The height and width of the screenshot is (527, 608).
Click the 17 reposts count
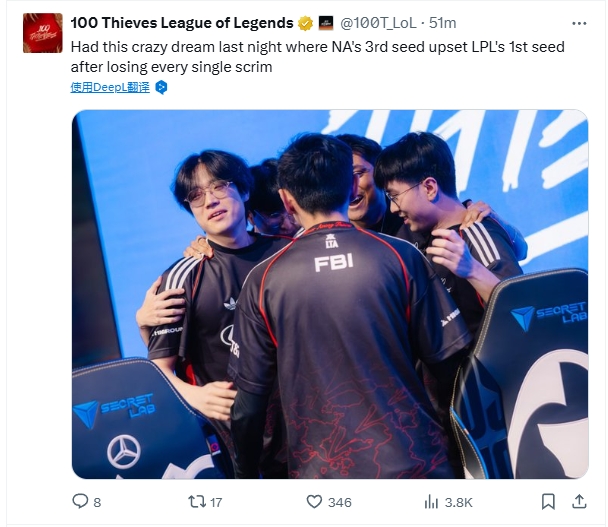[x=216, y=503]
